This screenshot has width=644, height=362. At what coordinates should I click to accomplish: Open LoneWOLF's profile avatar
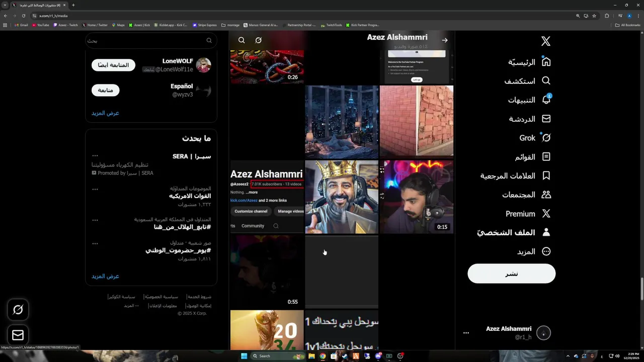[x=203, y=65]
